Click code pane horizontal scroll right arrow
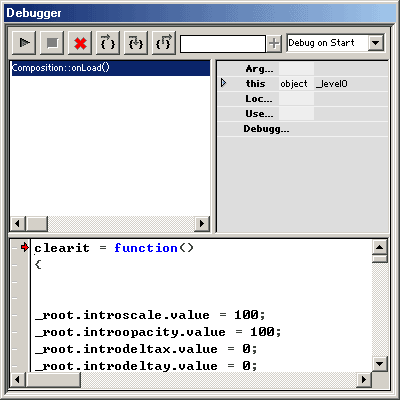The height and width of the screenshot is (400, 400). tap(364, 379)
